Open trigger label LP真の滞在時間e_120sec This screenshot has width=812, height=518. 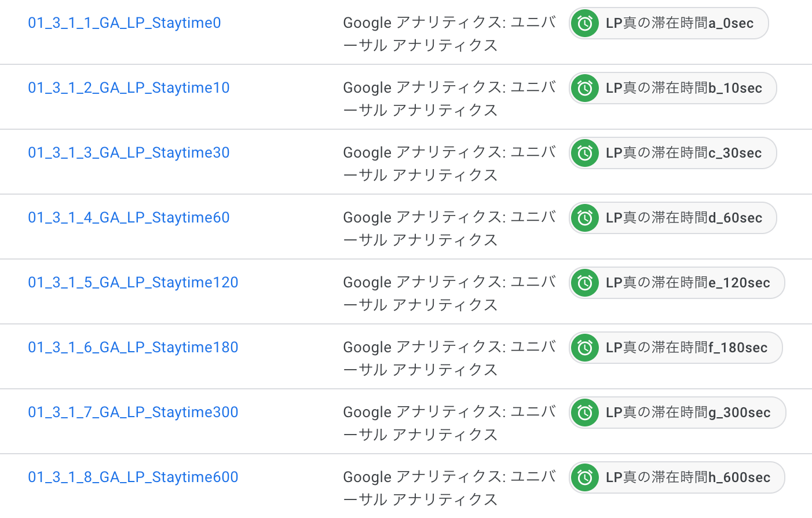coord(688,283)
